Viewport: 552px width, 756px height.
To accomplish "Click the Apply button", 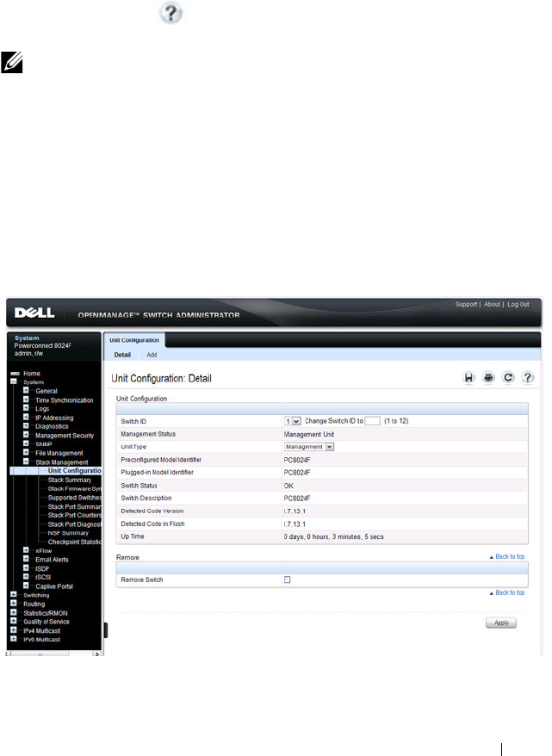I will click(501, 623).
